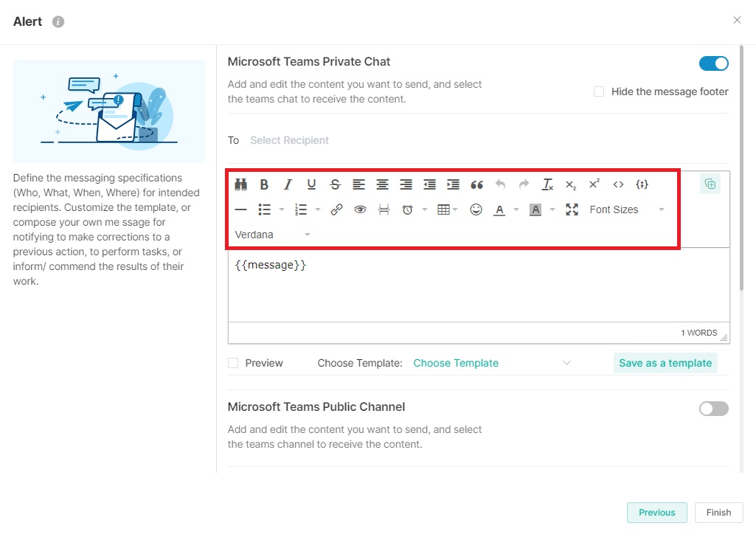Open the text color picker arrow
756x537 pixels.
click(516, 209)
